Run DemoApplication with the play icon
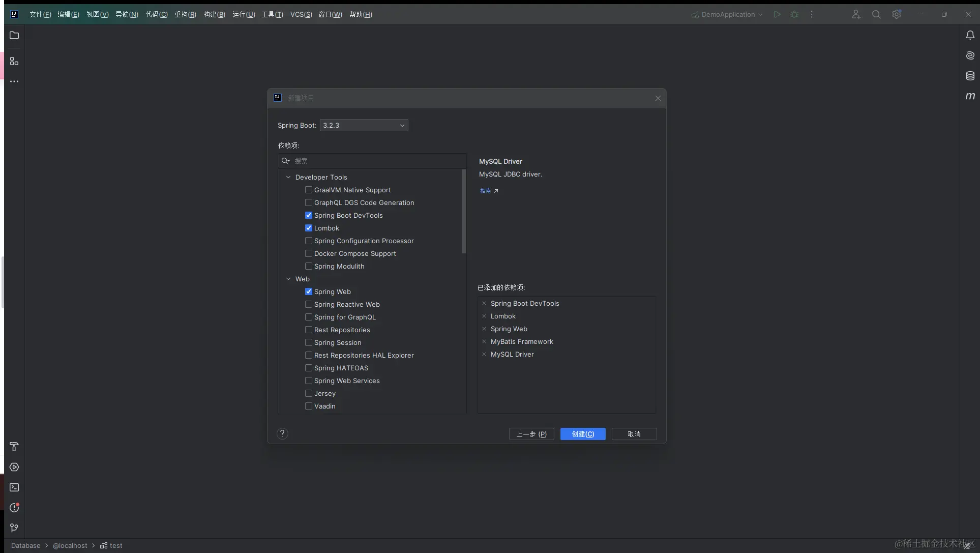Image resolution: width=980 pixels, height=553 pixels. click(x=777, y=14)
